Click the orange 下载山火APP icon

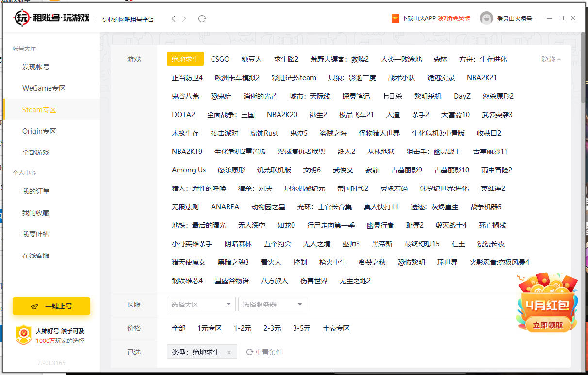[x=395, y=18]
